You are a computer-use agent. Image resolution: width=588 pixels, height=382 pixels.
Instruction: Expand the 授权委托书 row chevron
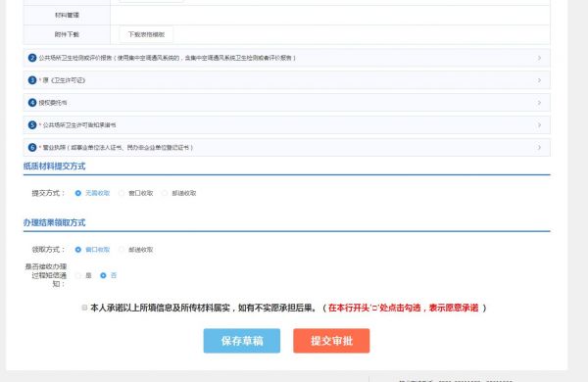pos(539,103)
